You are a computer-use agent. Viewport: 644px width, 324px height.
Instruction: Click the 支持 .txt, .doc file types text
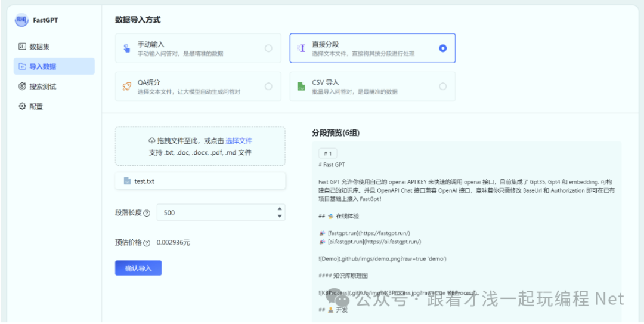tap(200, 153)
